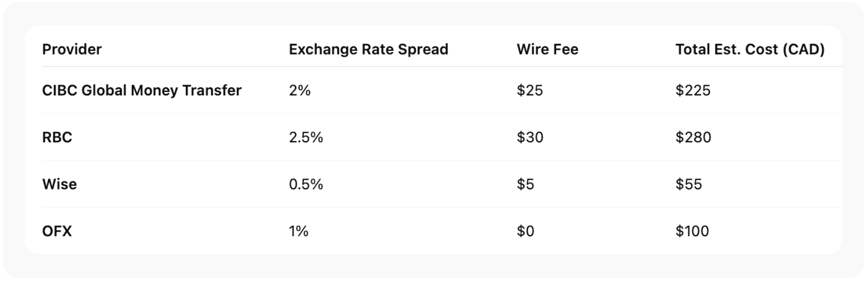The height and width of the screenshot is (281, 868).
Task: Click the Provider column header
Action: point(72,49)
